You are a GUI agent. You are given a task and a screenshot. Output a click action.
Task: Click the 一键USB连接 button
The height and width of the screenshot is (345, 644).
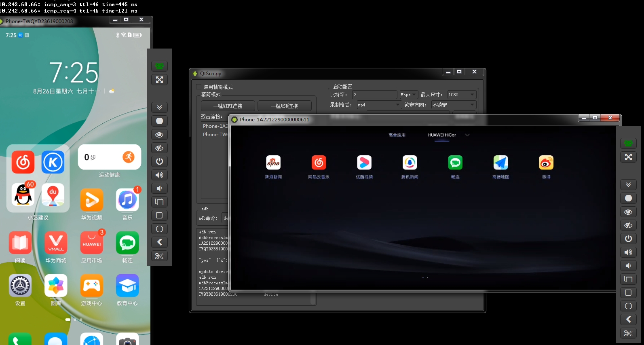pyautogui.click(x=285, y=106)
